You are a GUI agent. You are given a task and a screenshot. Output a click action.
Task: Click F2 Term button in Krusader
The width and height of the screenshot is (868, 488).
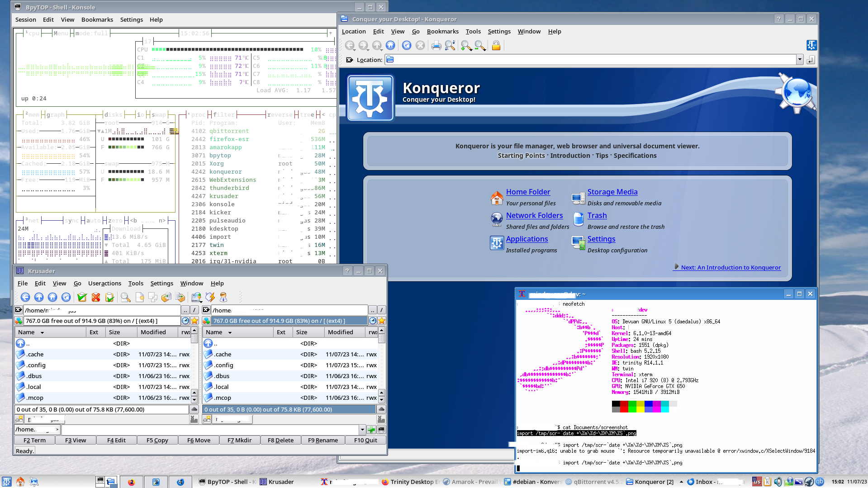[x=34, y=440]
